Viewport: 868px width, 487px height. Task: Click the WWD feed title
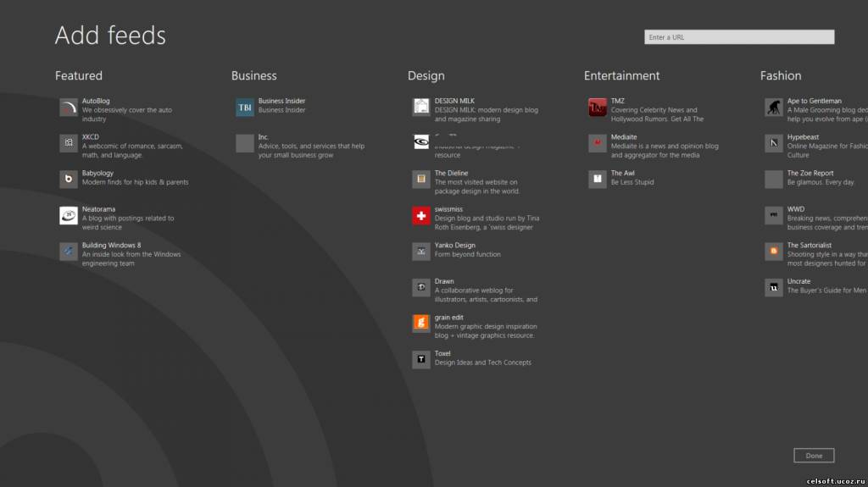(795, 209)
